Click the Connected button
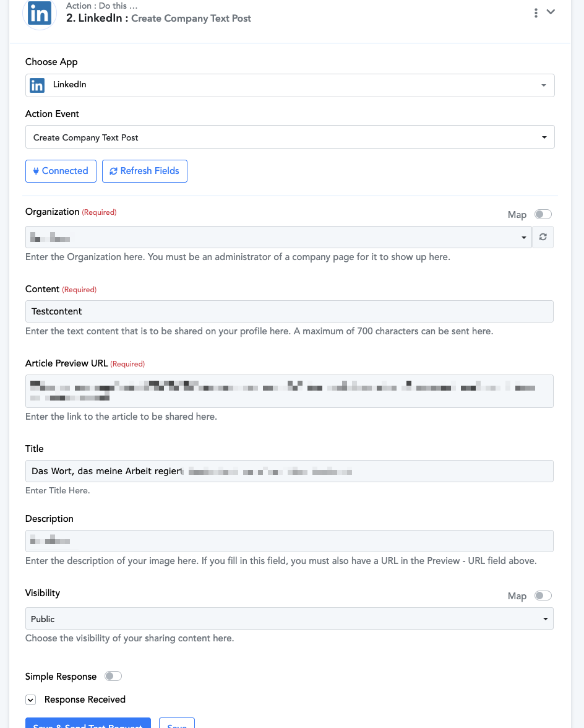The height and width of the screenshot is (728, 584). [x=61, y=171]
